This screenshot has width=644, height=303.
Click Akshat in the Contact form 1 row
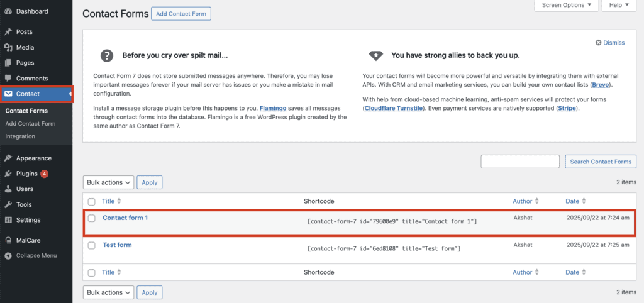523,218
